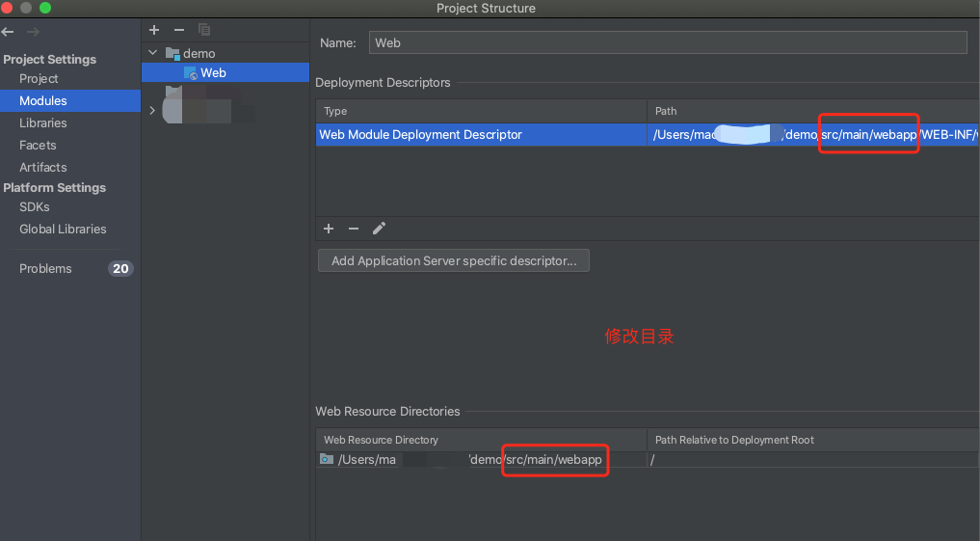Screen dimensions: 980x541
Task: Open SDKs settings page
Action: point(35,207)
